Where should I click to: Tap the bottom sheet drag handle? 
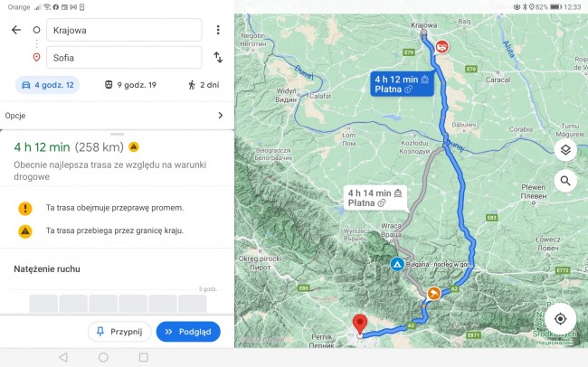117,134
